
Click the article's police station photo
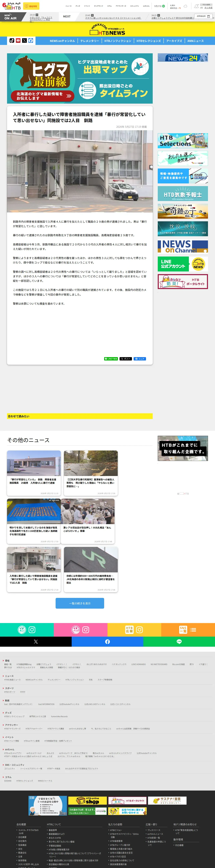pyautogui.click(x=80, y=171)
